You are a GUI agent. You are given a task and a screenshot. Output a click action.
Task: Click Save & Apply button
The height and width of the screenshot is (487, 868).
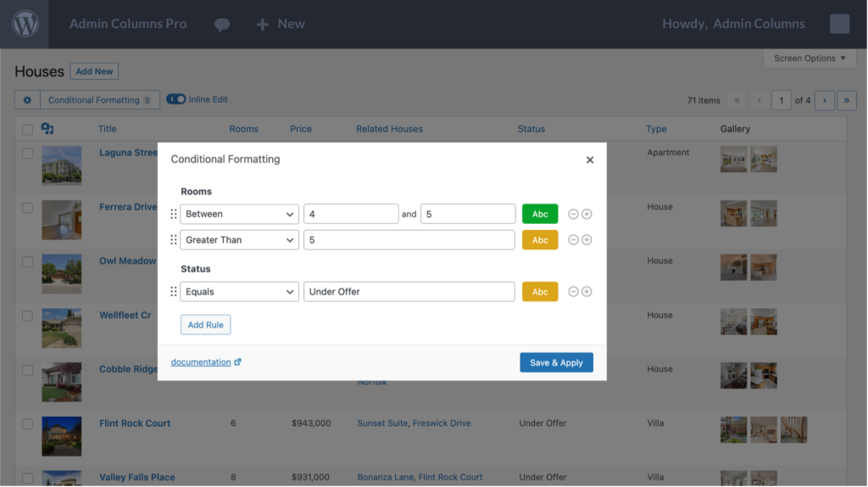tap(556, 362)
